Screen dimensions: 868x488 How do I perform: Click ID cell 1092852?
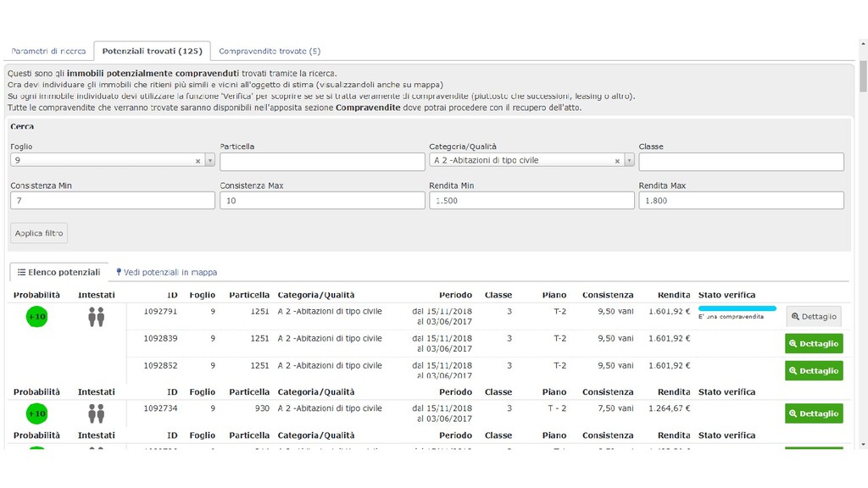(160, 366)
